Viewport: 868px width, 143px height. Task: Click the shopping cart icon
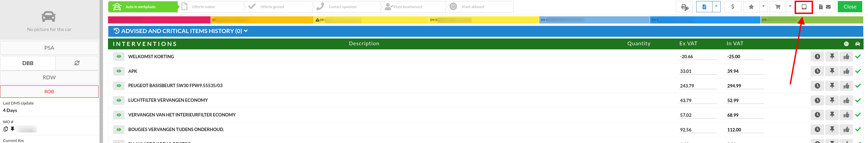click(x=778, y=7)
